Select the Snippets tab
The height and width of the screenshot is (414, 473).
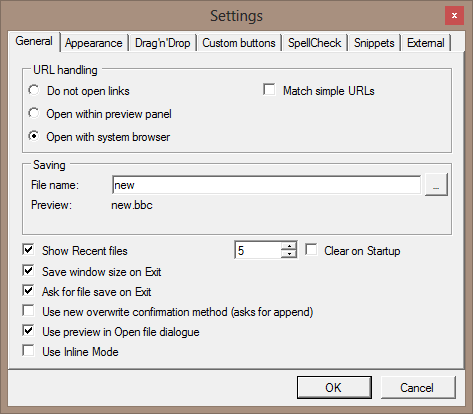(374, 43)
